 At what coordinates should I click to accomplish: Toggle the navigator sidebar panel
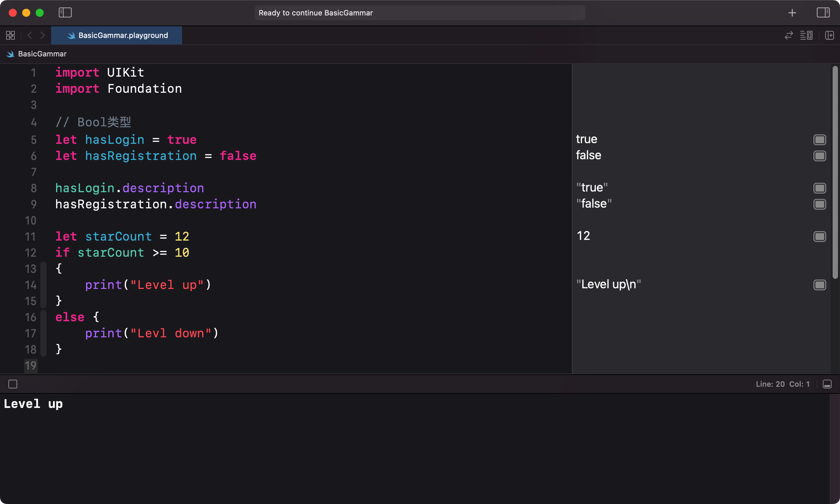[x=65, y=12]
